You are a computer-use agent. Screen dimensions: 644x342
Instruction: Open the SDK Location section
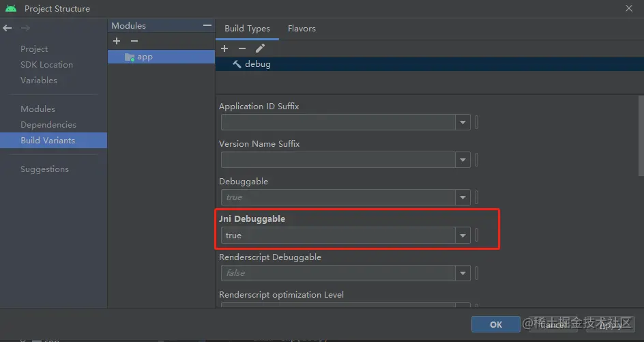(46, 65)
